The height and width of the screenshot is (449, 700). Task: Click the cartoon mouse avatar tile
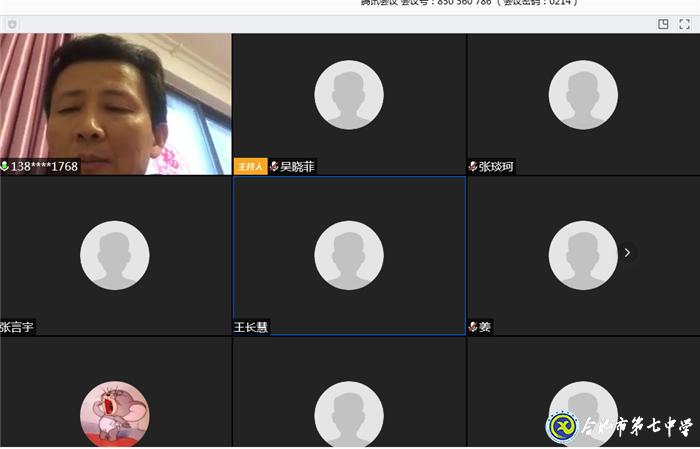(115, 412)
